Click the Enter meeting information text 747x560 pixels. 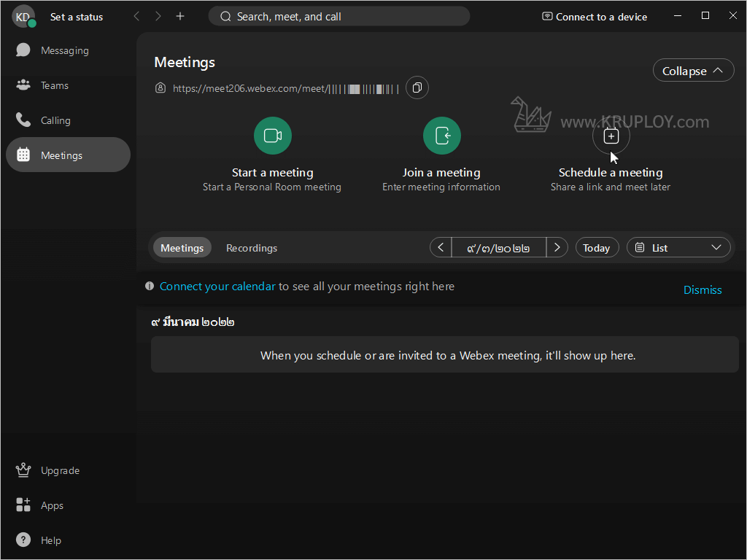click(441, 187)
